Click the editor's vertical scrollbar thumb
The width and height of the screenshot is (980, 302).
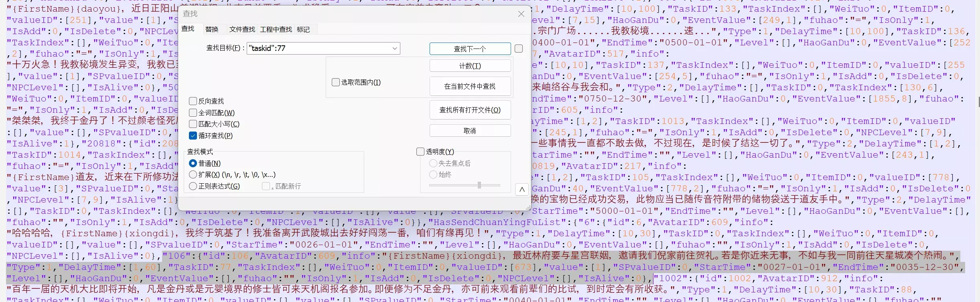click(978, 102)
